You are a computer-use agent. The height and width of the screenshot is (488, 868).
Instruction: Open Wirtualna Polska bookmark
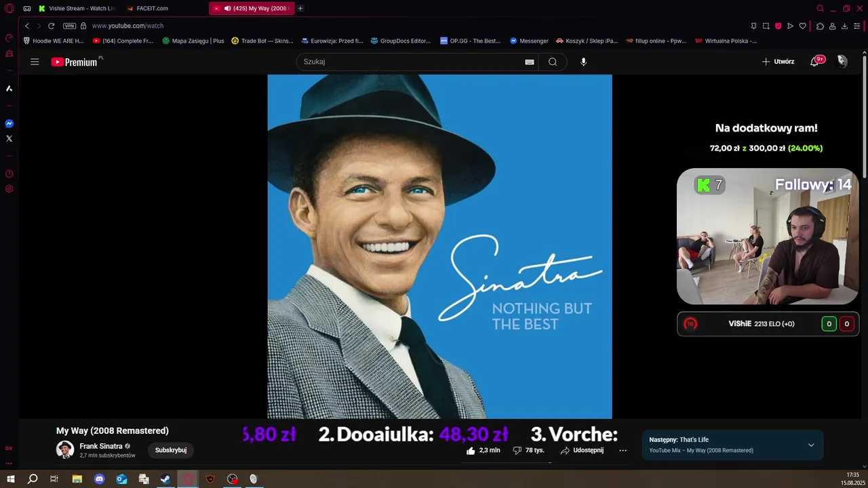click(726, 41)
